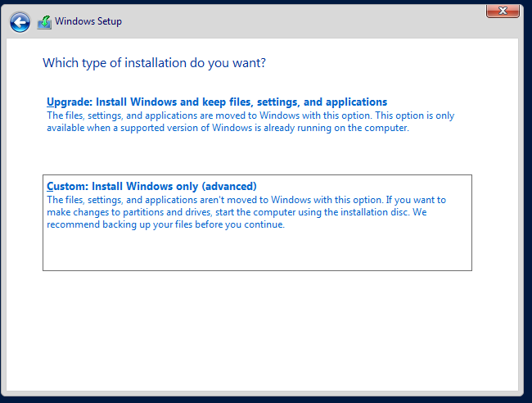Click the underlined 'Custom:' label
The height and width of the screenshot is (403, 532).
pyautogui.click(x=67, y=186)
